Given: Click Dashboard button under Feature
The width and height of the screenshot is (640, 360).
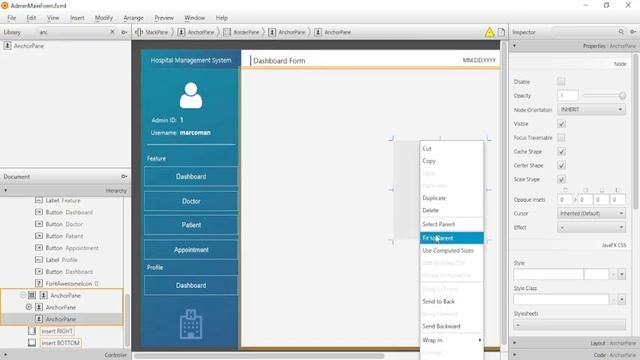Looking at the screenshot, I should (191, 176).
